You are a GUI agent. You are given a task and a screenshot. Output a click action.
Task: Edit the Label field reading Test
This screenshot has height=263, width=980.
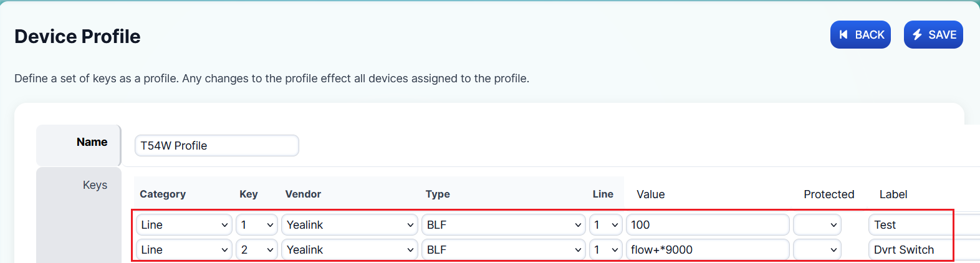[x=910, y=225]
